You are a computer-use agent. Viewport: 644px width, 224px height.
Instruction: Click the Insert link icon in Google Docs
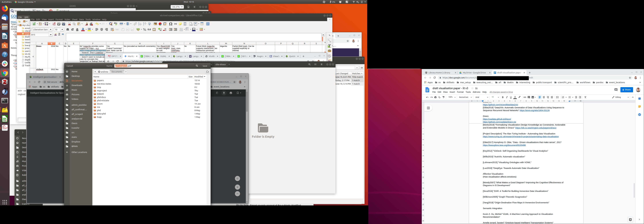[525, 97]
